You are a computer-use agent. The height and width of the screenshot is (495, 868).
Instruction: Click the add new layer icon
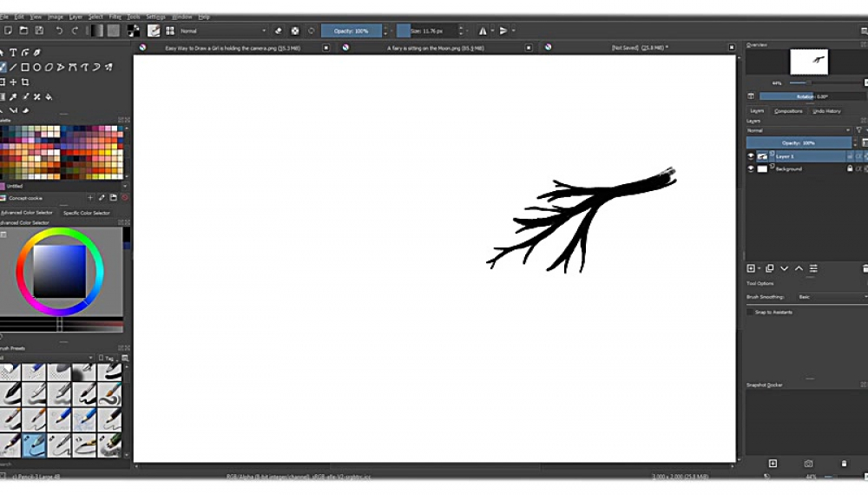(751, 268)
